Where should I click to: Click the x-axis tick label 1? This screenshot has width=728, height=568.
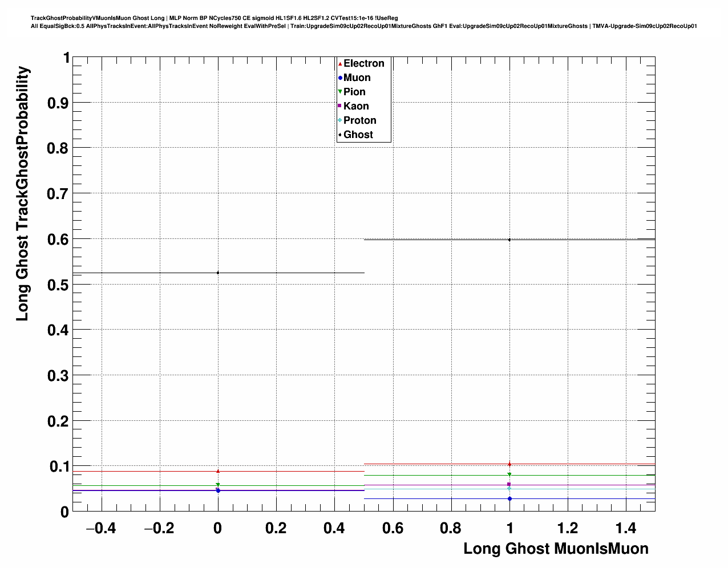pyautogui.click(x=509, y=528)
